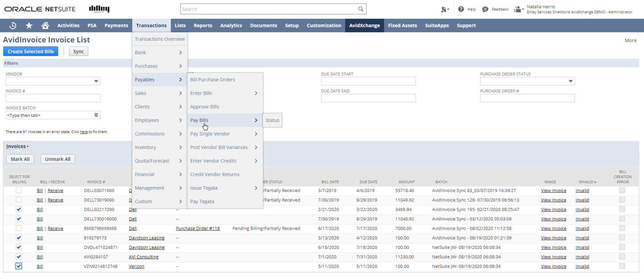Open the Transactions menu
This screenshot has width=644, height=280.
click(151, 25)
